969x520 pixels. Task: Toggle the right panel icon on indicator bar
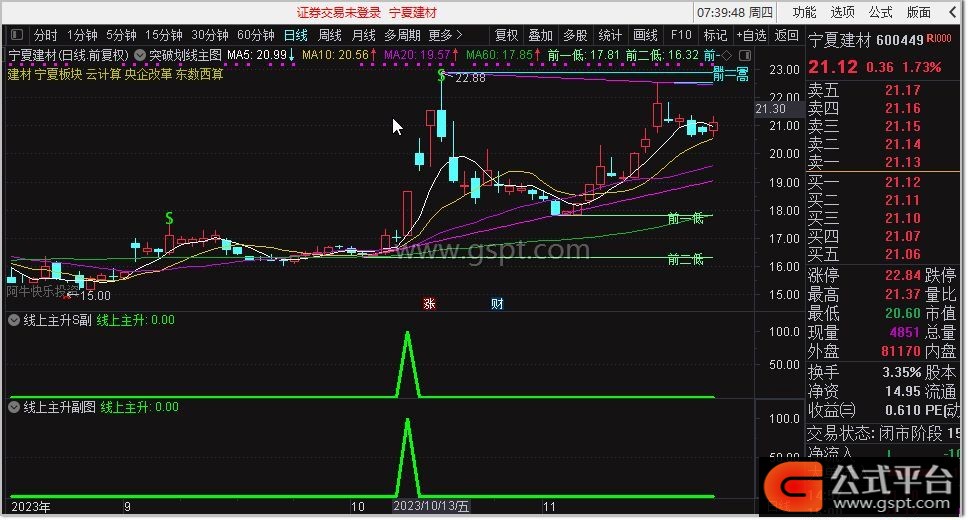pyautogui.click(x=745, y=55)
